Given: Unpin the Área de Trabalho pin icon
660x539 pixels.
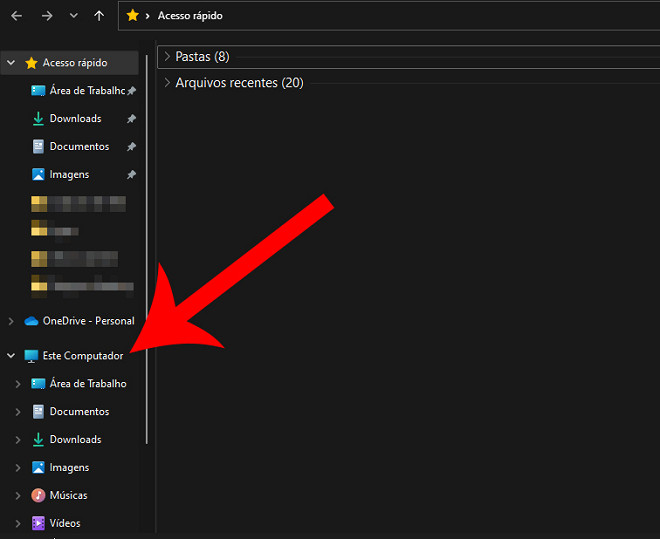Looking at the screenshot, I should (x=132, y=90).
